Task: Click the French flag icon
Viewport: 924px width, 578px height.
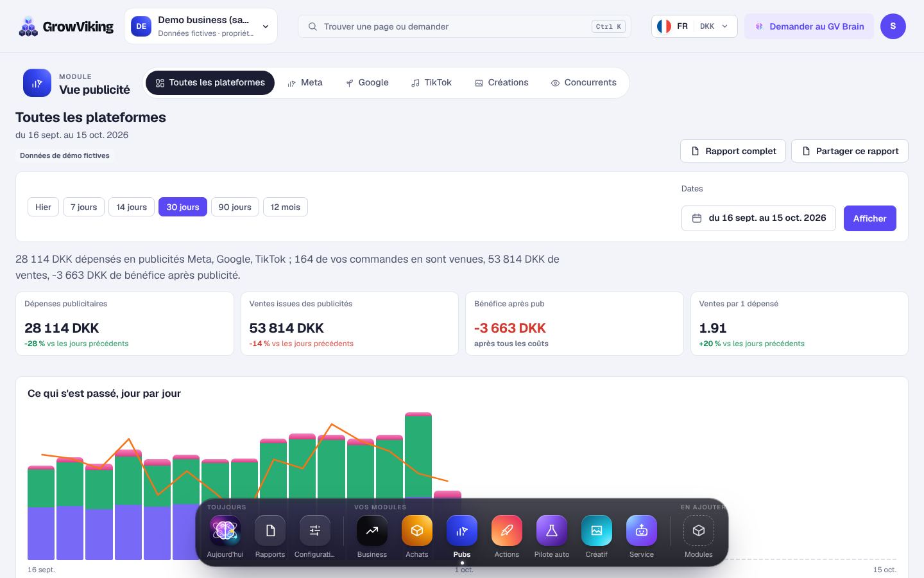Action: (664, 26)
